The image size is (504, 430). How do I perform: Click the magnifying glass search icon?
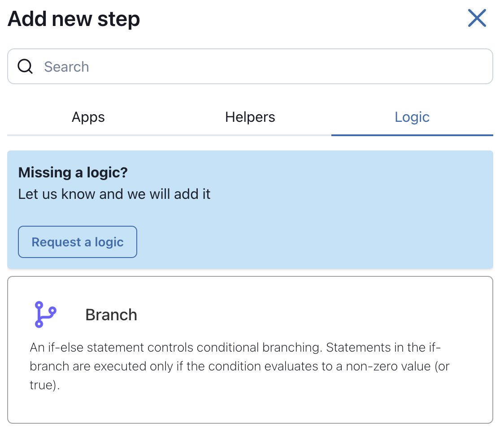(25, 66)
